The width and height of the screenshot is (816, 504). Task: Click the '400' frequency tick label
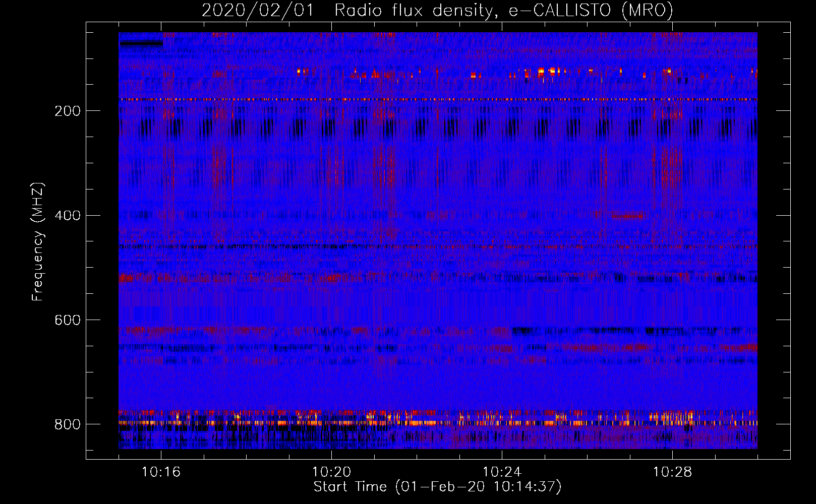click(68, 216)
